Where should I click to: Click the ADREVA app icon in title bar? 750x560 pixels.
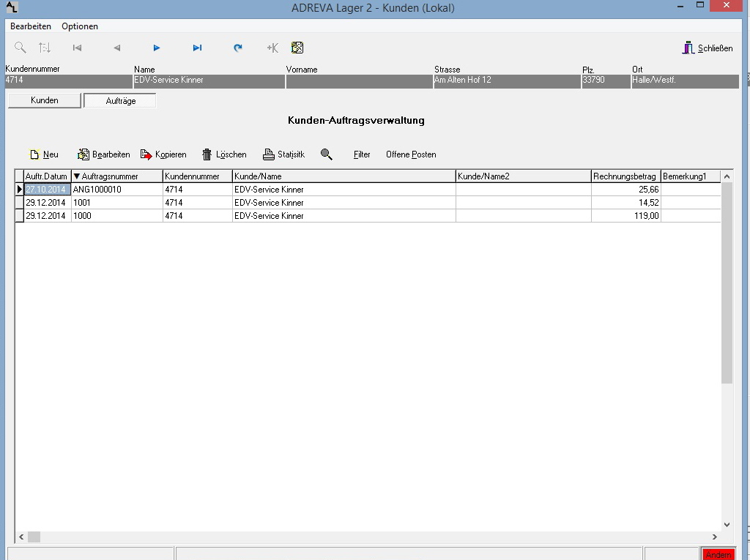(x=12, y=7)
